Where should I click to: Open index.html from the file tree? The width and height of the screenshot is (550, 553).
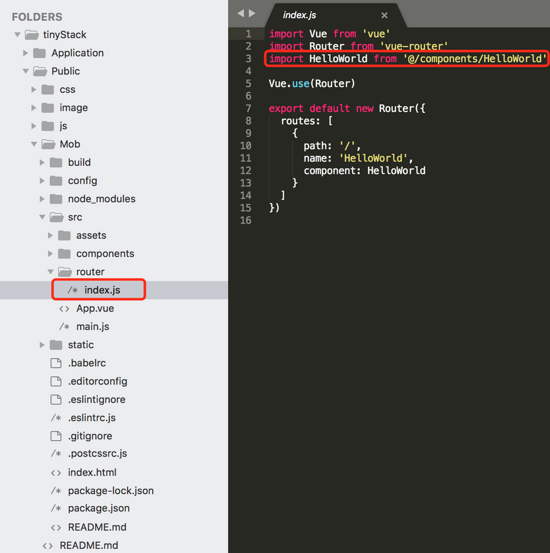(92, 472)
